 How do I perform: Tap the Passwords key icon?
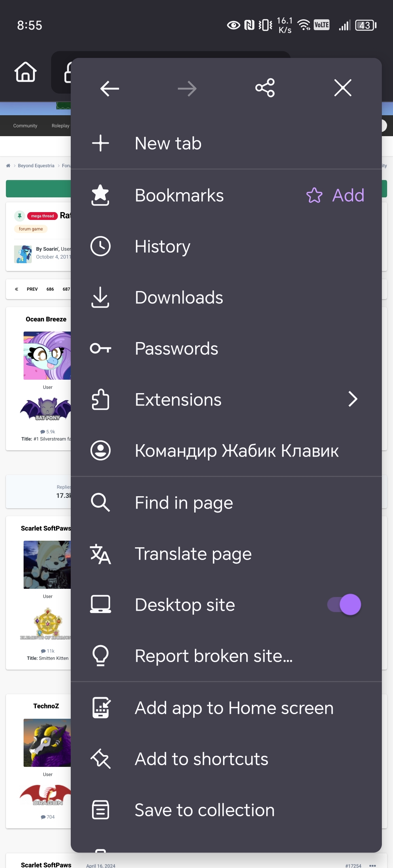pos(101,348)
